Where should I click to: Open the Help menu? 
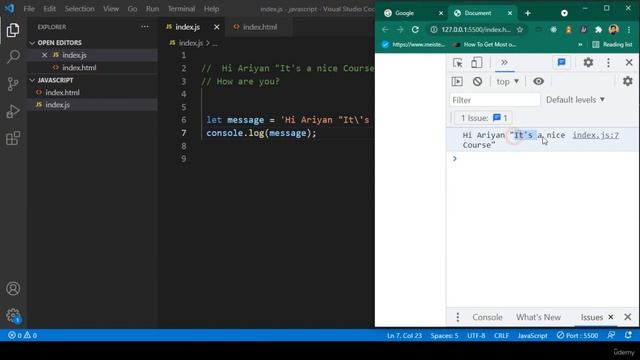pyautogui.click(x=211, y=9)
